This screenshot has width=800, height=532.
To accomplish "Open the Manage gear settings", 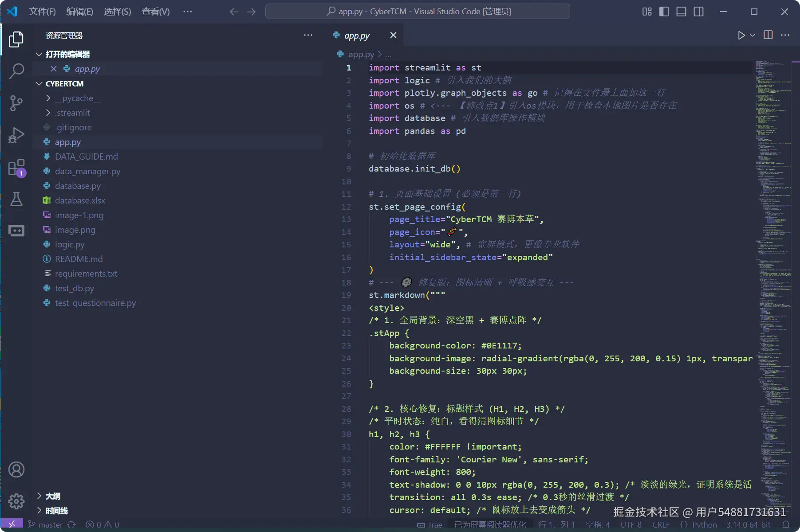I will tap(16, 501).
